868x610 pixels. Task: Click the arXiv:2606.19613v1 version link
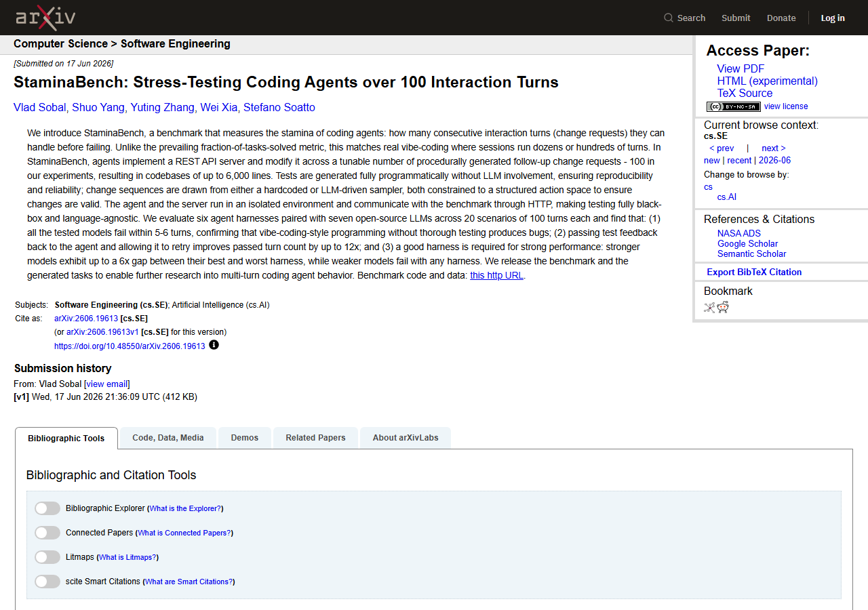pos(102,332)
